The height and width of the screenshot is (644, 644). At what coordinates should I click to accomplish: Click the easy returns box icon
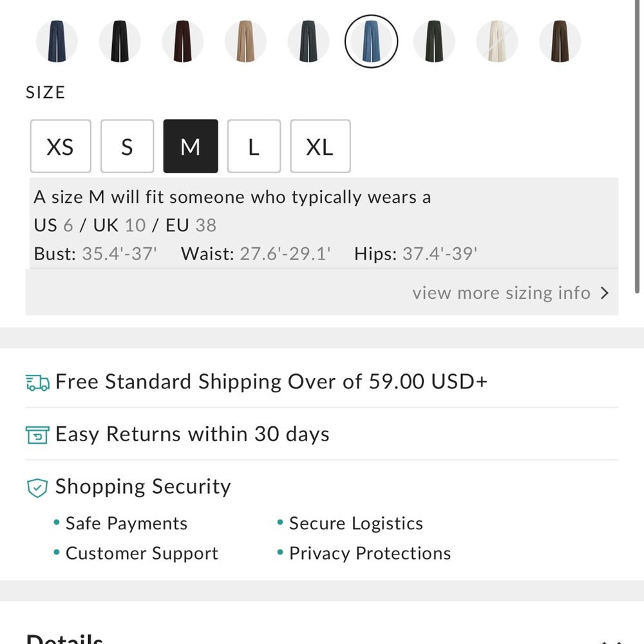tap(37, 435)
